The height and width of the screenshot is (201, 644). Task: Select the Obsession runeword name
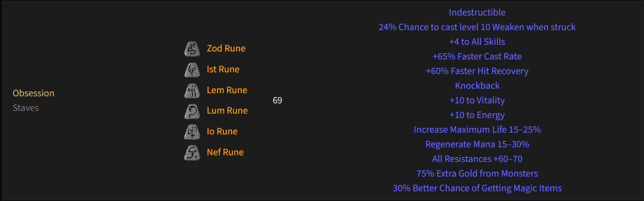coord(34,93)
